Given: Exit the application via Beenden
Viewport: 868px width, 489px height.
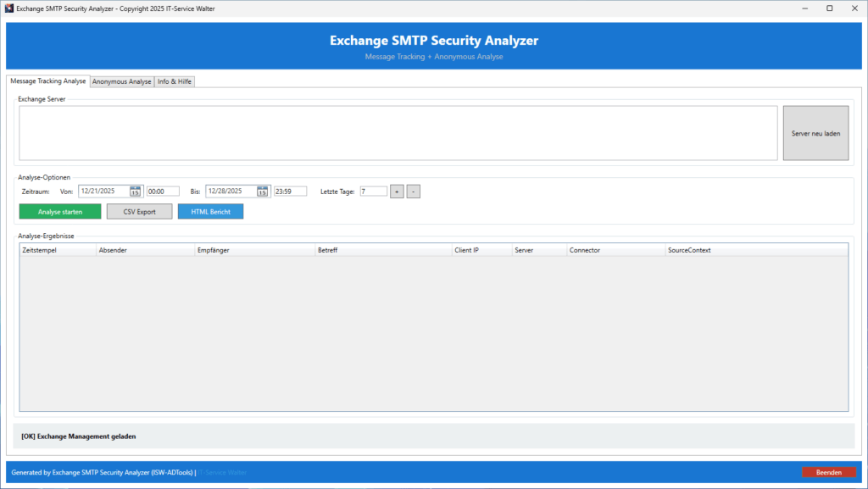Looking at the screenshot, I should [828, 472].
